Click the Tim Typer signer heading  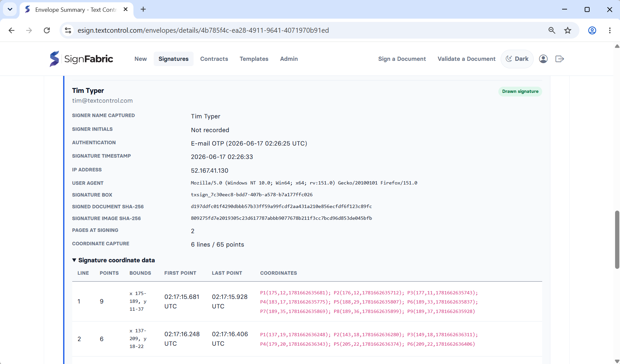click(x=88, y=91)
